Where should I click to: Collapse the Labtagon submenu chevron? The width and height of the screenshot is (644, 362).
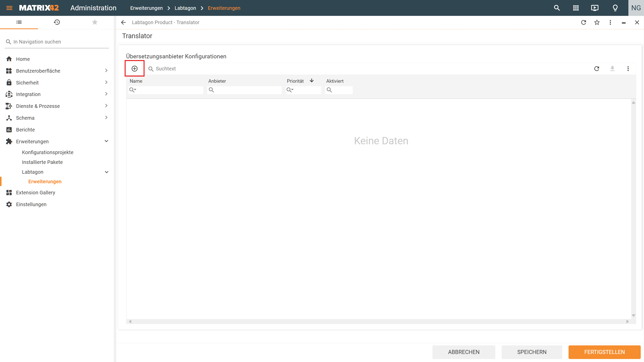coord(106,172)
